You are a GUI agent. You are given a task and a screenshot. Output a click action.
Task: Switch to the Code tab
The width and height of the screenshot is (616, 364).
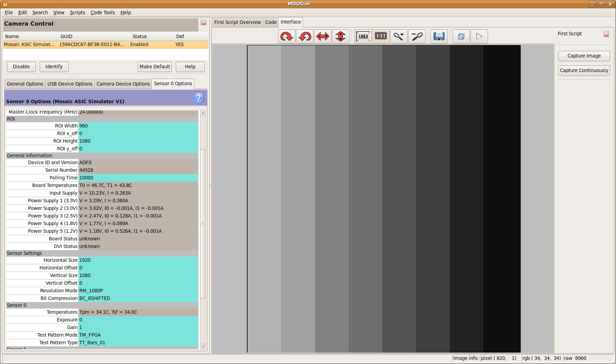tap(271, 22)
